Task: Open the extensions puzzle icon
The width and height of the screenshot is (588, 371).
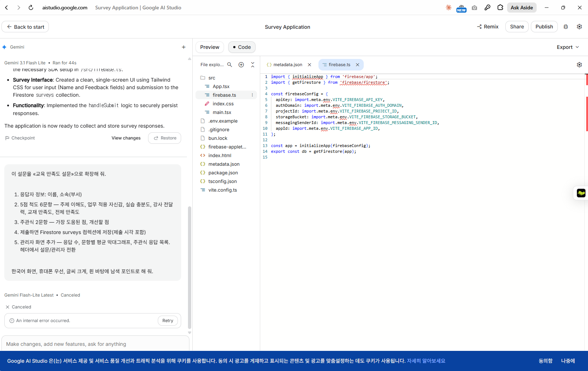Action: (500, 8)
